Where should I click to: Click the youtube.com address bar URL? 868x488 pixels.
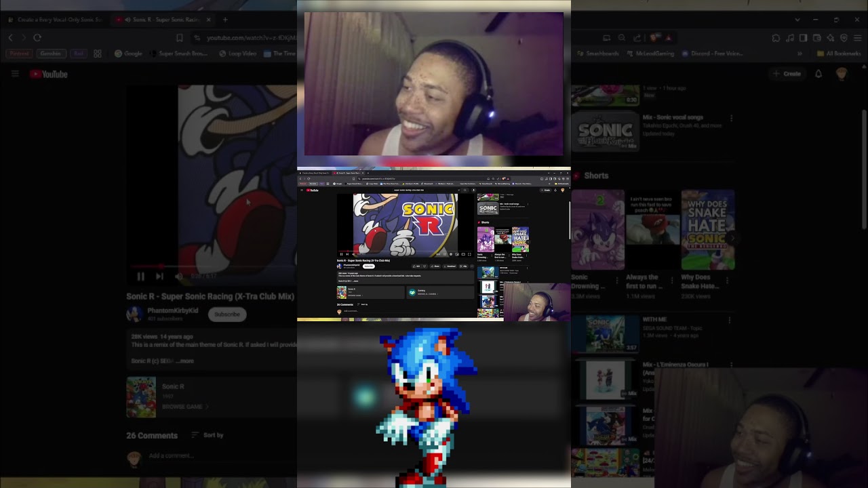click(x=251, y=38)
